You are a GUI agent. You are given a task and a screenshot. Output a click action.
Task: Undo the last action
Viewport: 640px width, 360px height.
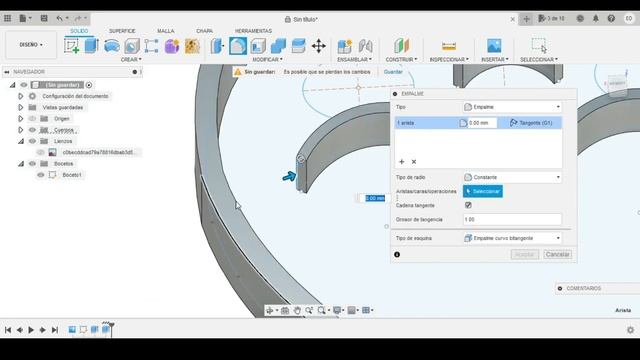point(60,18)
